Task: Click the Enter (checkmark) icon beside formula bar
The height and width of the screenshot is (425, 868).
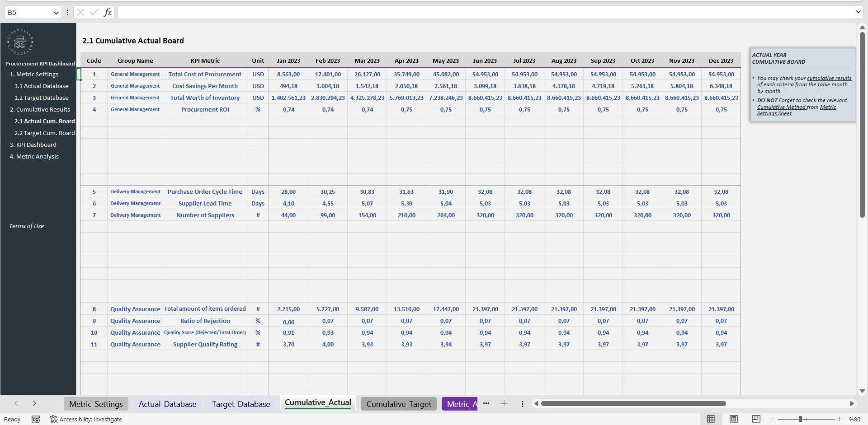Action: [94, 12]
